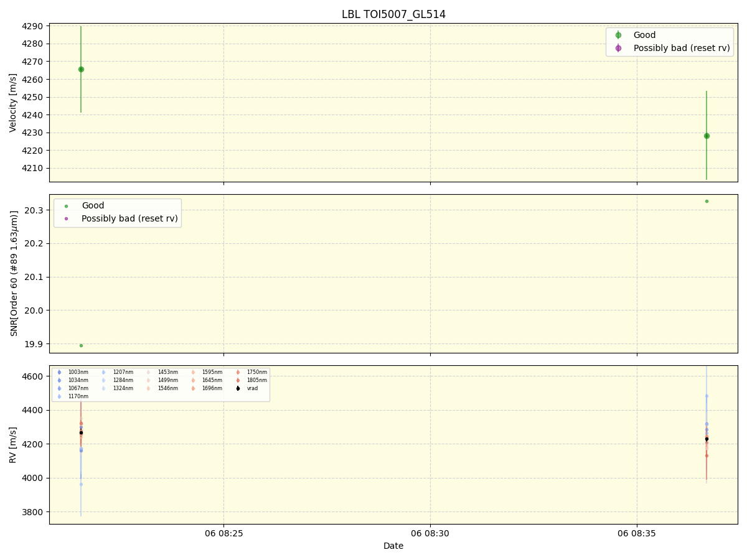Click the purple 'Possibly bad (reset rv)' marker in the velocity legend

[618, 48]
